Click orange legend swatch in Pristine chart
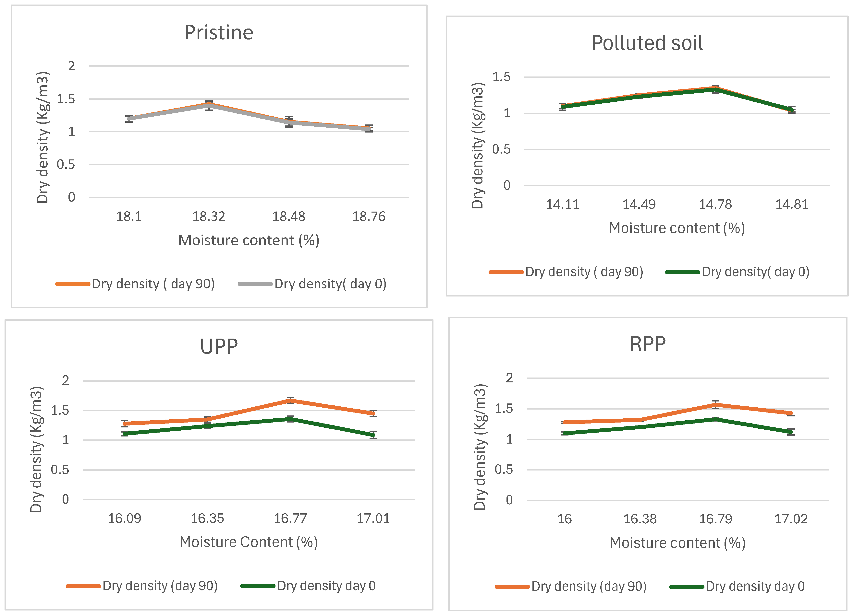The image size is (853, 616). 73,284
